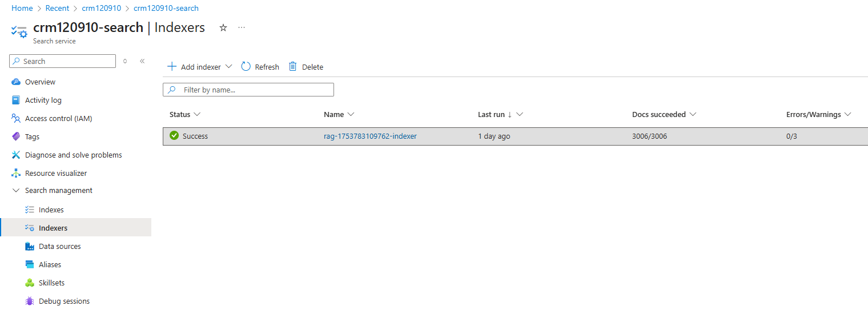Open the Errors/Warnings column chevron
Image resolution: width=868 pixels, height=310 pixels.
[x=847, y=114]
